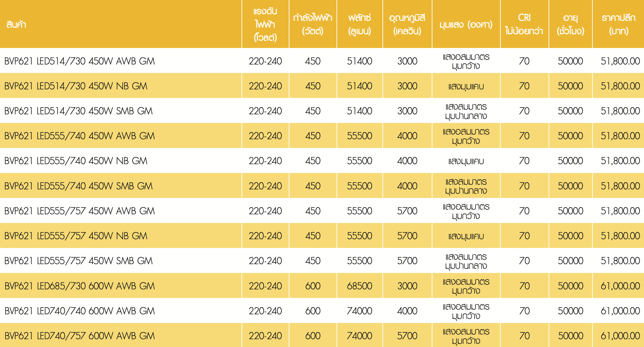Select the ราคาปลีก (บาท) column header
644x347 pixels.
pos(618,24)
